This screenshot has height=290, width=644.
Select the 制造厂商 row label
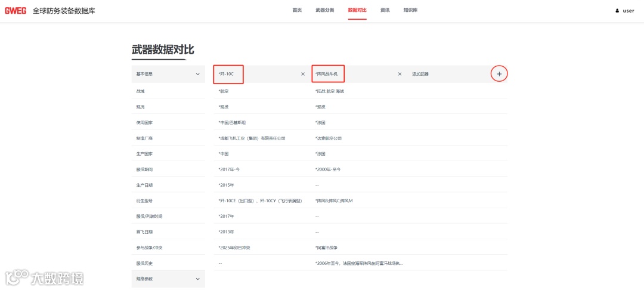[x=144, y=138]
